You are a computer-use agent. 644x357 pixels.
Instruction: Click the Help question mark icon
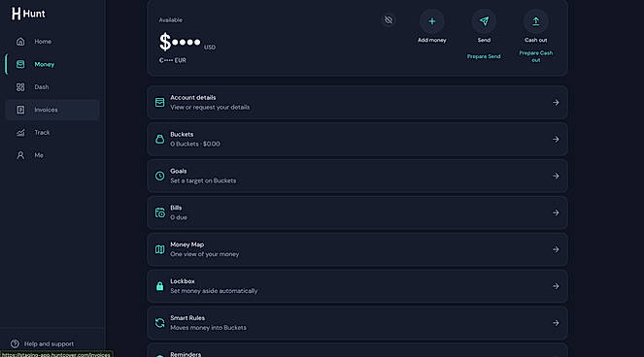[x=15, y=343]
